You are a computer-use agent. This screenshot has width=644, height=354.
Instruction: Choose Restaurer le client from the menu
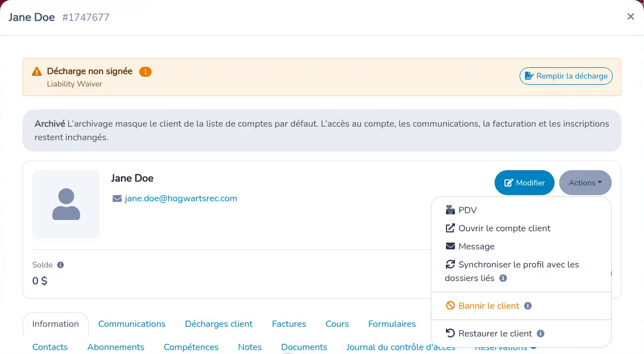(521, 333)
